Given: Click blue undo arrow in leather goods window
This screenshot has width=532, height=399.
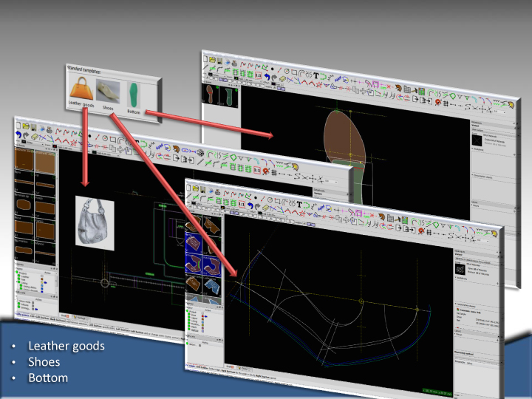Looking at the screenshot, I should coord(20,136).
